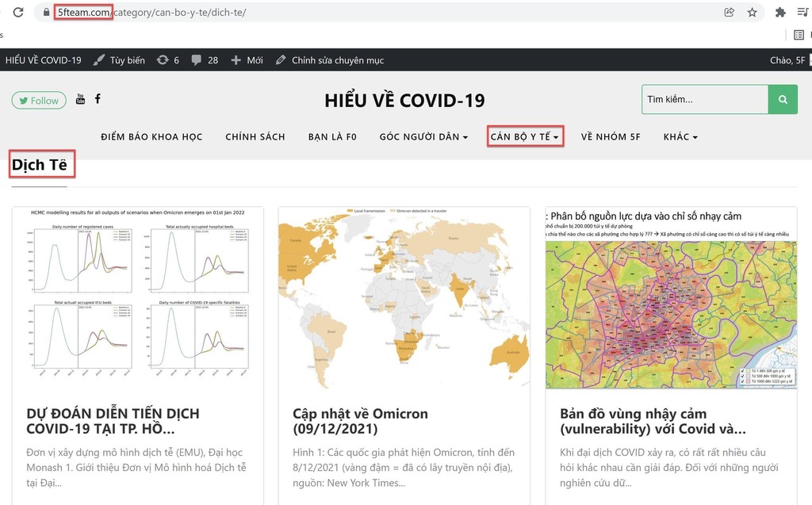Open VỀ NHÓM 5F menu item
Viewport: 812px width, 505px height.
tap(611, 136)
